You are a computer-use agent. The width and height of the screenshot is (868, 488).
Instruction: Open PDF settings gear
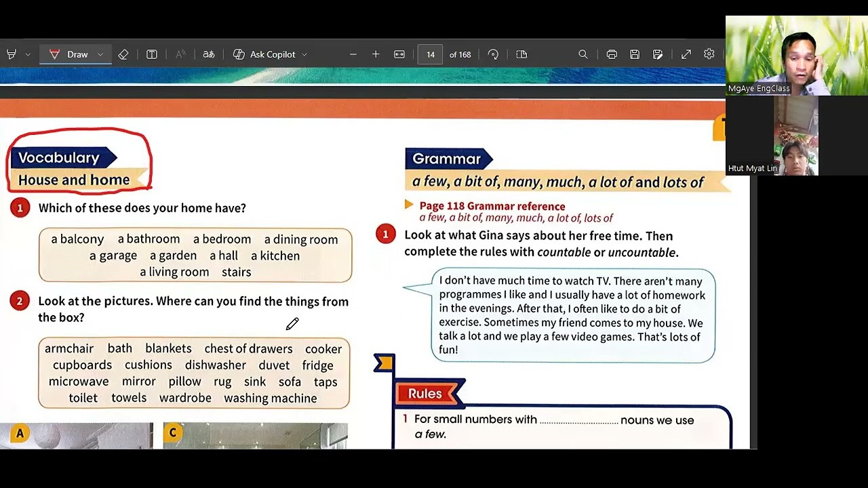709,54
